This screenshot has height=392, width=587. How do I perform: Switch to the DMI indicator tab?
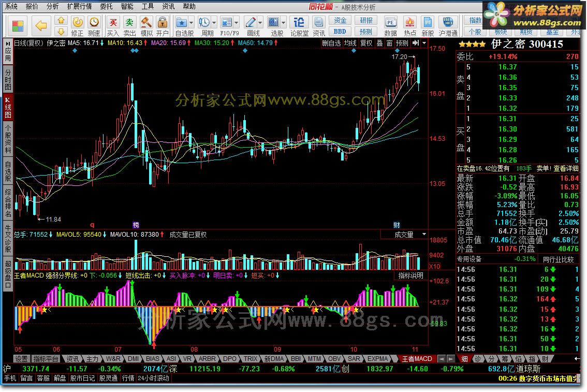pos(133,359)
